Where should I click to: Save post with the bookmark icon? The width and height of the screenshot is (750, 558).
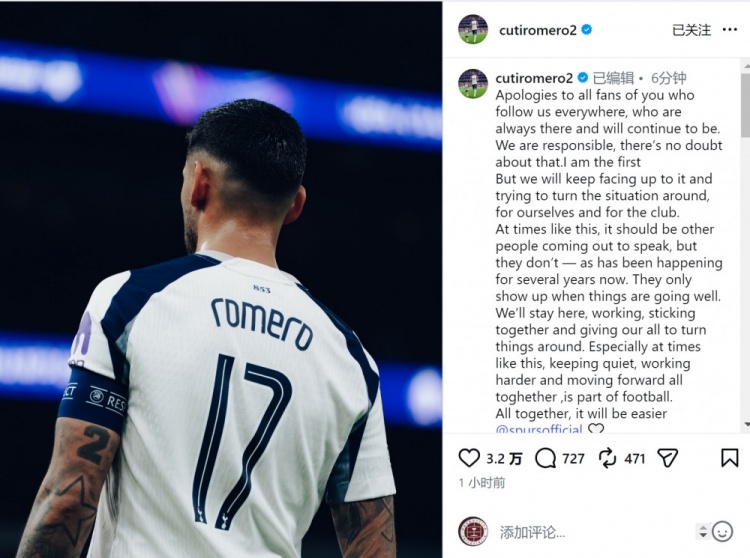(729, 458)
